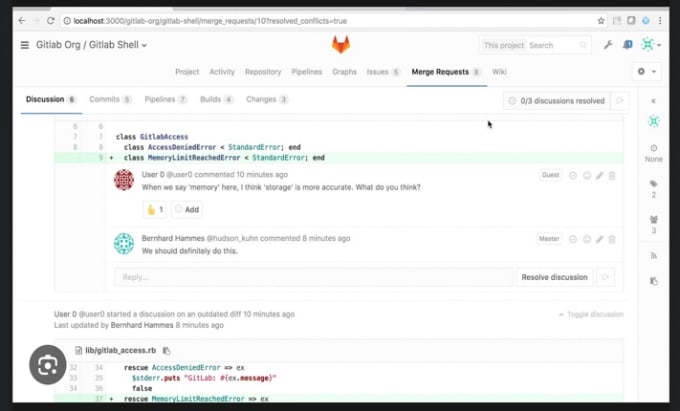Image resolution: width=680 pixels, height=411 pixels.
Task: Switch to Discussion subtab
Action: [51, 100]
